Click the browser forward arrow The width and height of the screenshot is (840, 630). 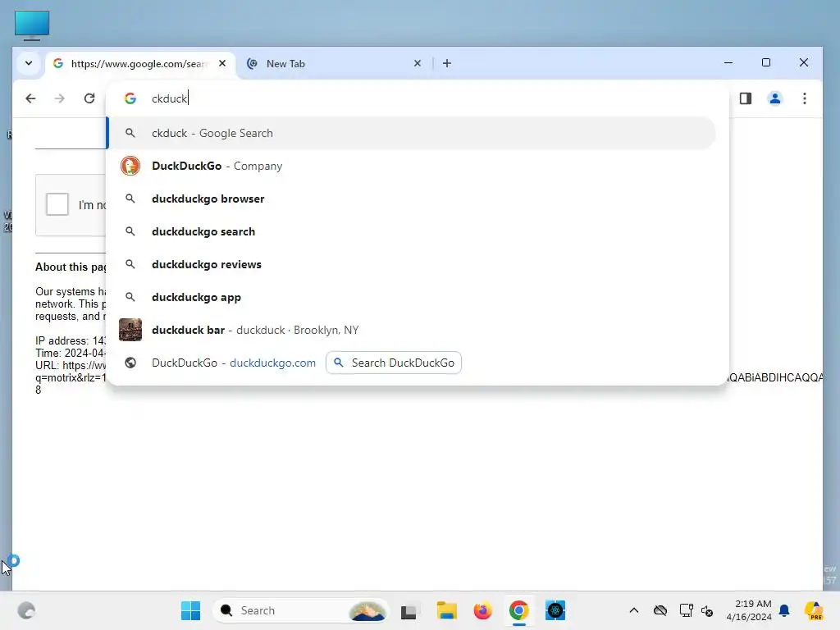point(59,98)
